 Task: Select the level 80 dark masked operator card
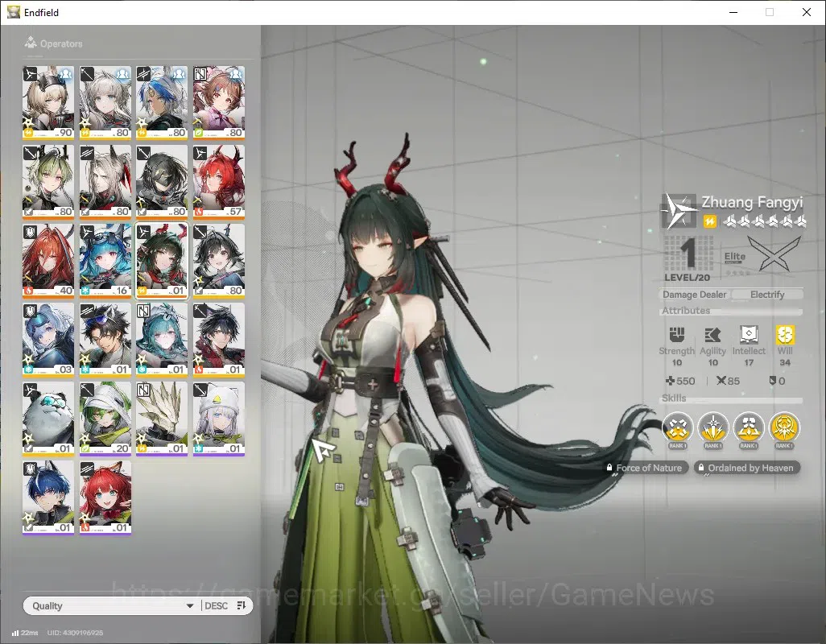pyautogui.click(x=162, y=181)
